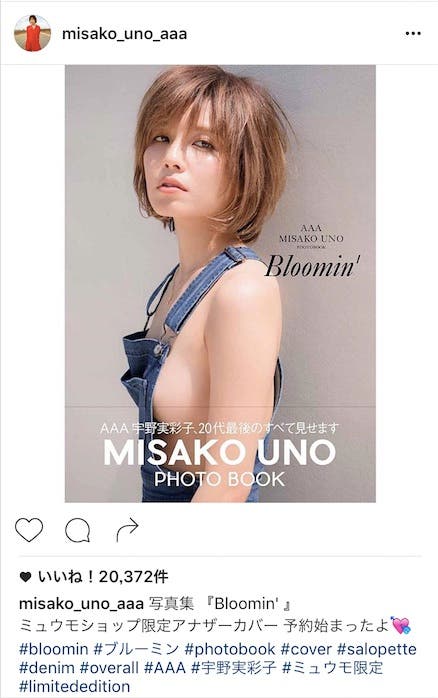Open the #bloomin hashtag
The height and width of the screenshot is (698, 438).
pos(53,649)
